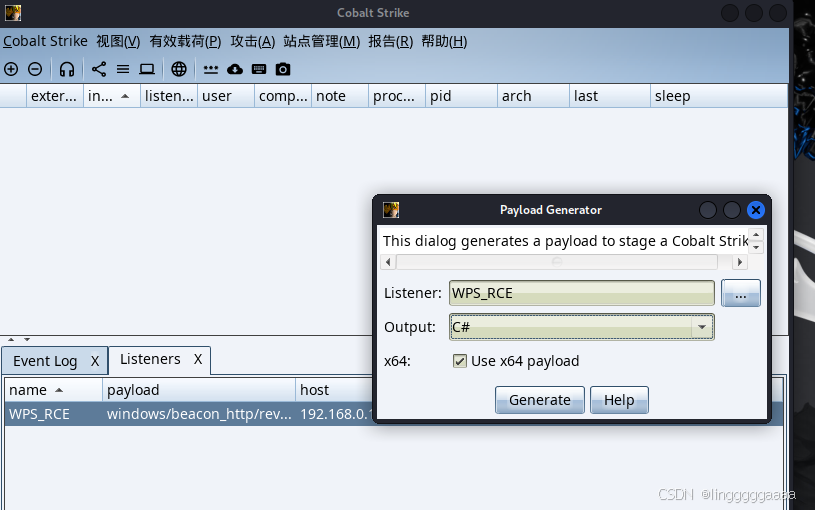This screenshot has width=815, height=510.
Task: Sort sessions by arch column header
Action: pos(533,96)
